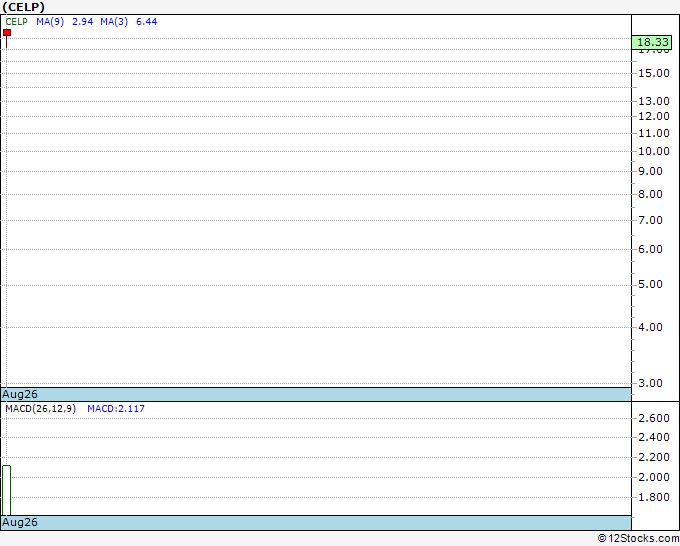
Task: Open the 12Stocks.com copyright link
Action: (638, 539)
